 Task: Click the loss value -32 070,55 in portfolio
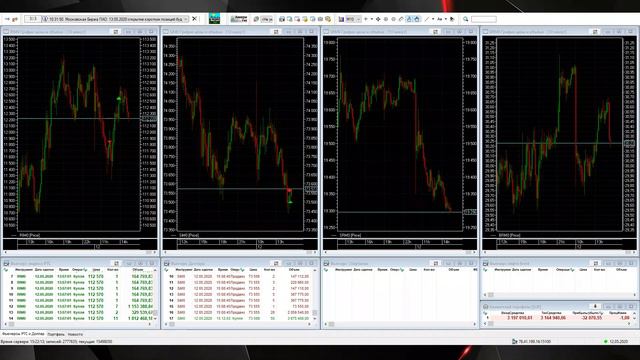pos(591,318)
